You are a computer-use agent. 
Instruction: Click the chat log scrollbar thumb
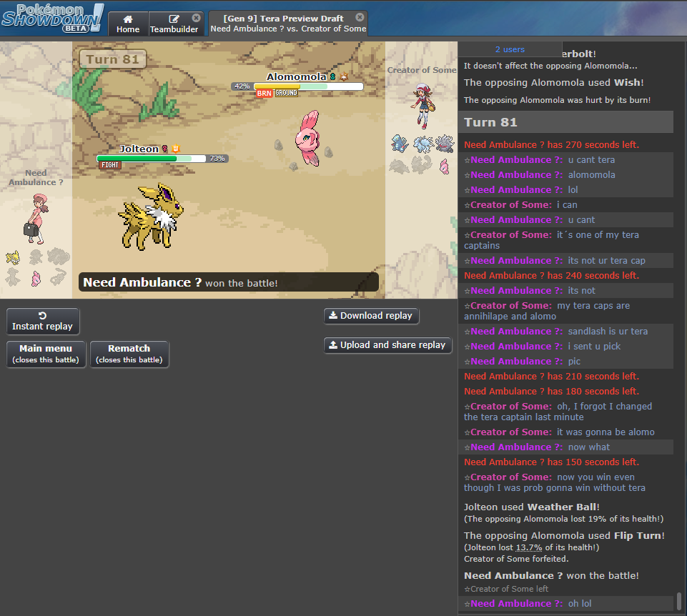tap(678, 602)
